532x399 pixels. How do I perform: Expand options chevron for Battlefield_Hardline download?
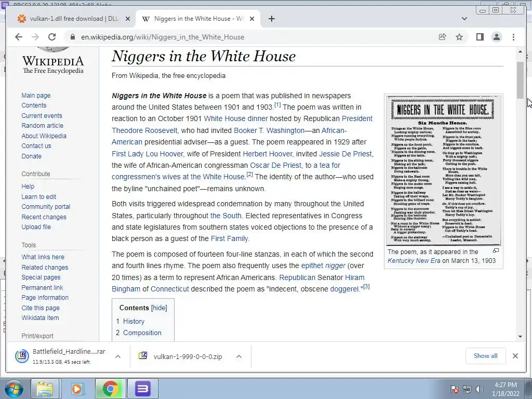point(118,356)
